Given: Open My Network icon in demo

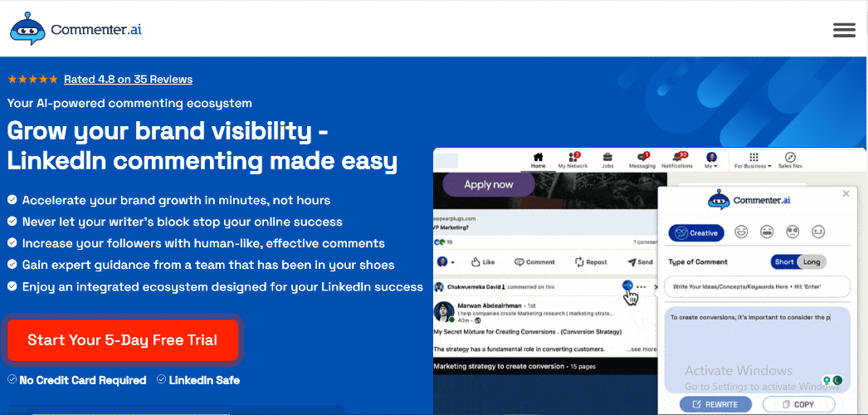Looking at the screenshot, I should [573, 160].
